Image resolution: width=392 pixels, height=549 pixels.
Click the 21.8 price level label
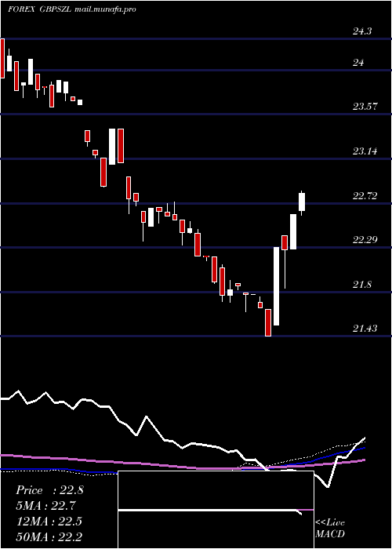362,285
